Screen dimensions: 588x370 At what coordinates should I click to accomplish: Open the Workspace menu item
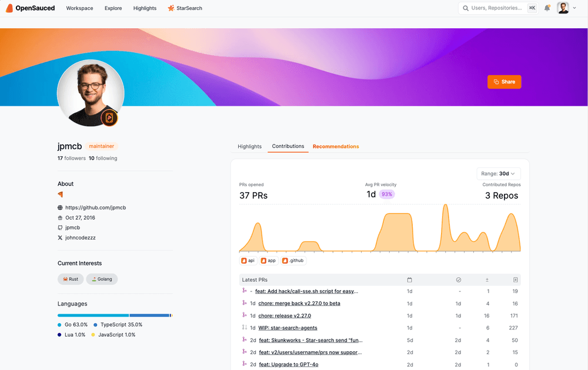(79, 8)
